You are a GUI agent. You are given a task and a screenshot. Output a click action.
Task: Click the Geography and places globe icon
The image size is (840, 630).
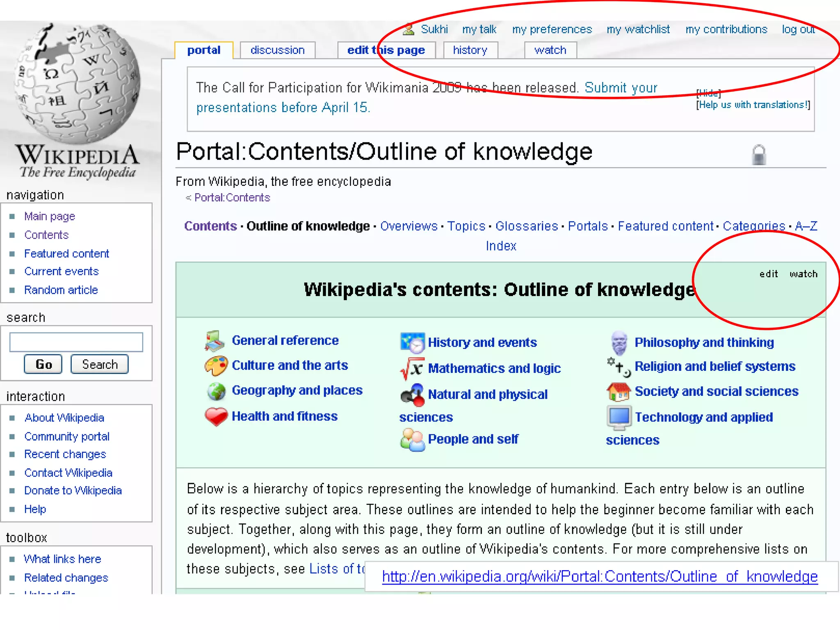tap(216, 391)
